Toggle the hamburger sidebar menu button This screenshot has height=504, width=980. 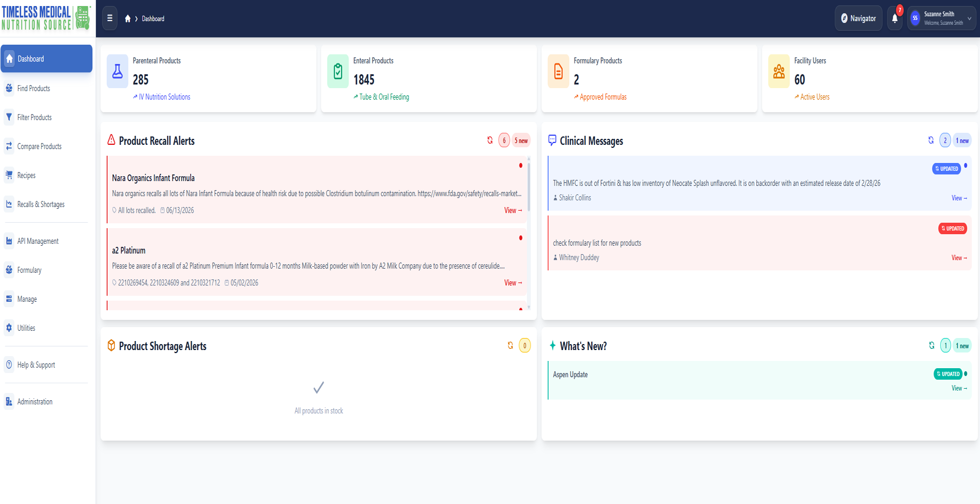pyautogui.click(x=110, y=18)
